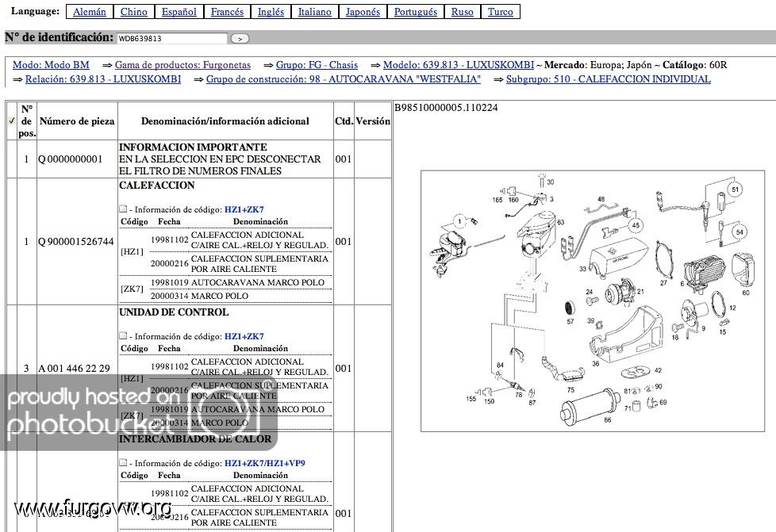Screen dimensions: 776x532
Task: Switch language to Chino
Action: pos(133,12)
